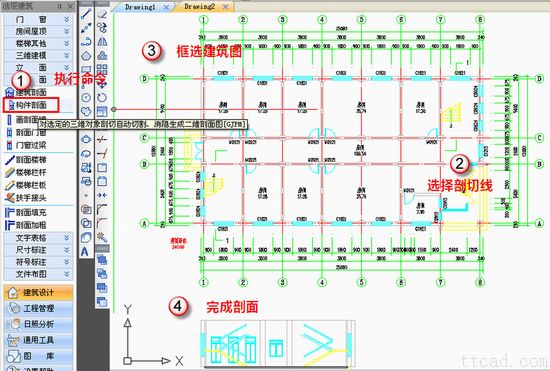550x371 pixels.
Task: Click the Make Block tool
Action: [86, 181]
